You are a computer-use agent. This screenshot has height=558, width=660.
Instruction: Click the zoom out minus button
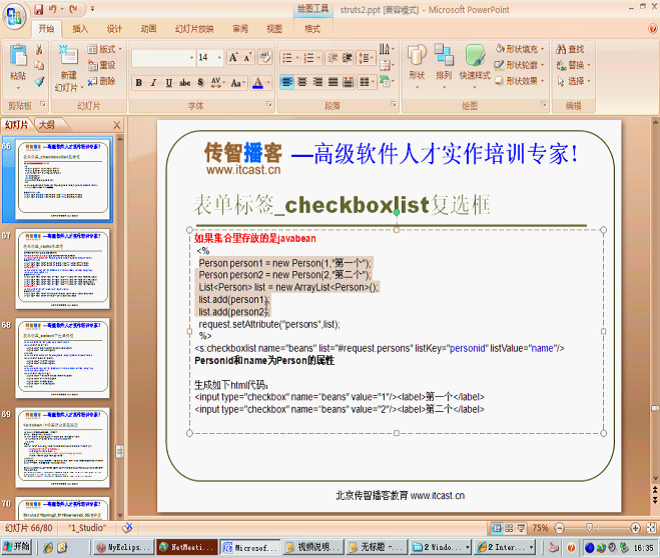(x=559, y=528)
